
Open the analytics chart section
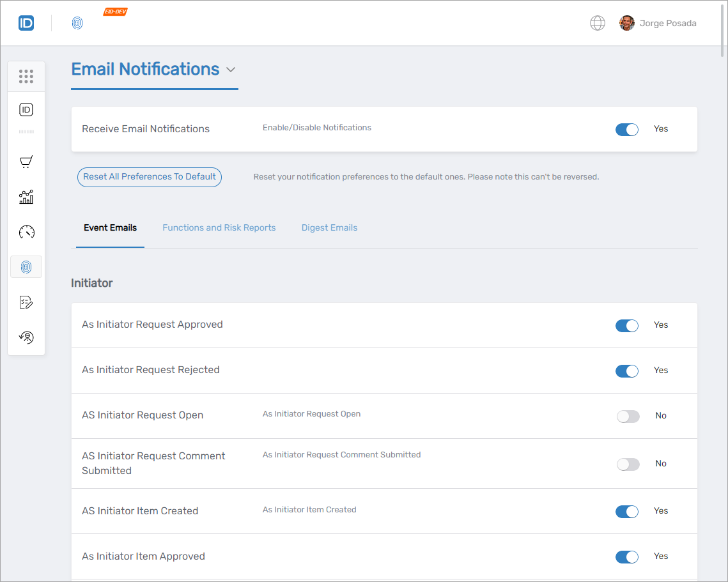click(x=26, y=197)
